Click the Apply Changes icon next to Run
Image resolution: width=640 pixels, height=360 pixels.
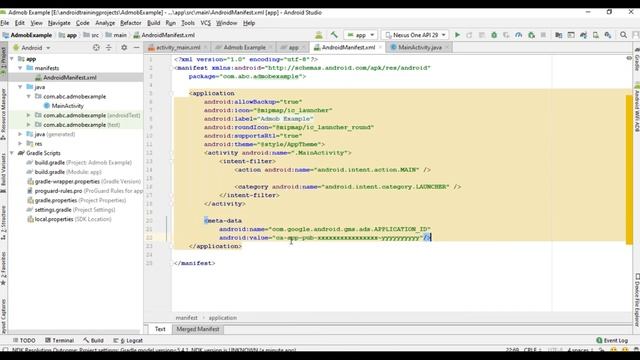click(469, 35)
